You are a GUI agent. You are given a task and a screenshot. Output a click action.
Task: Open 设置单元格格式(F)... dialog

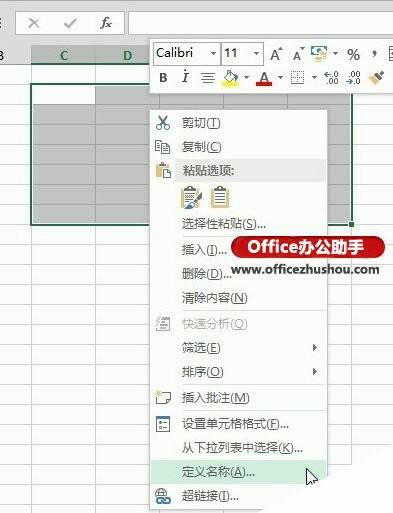[238, 424]
